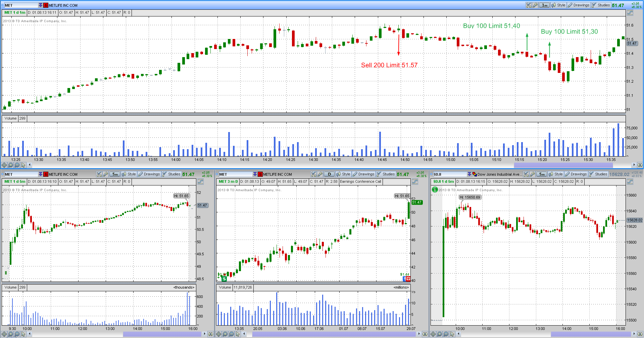This screenshot has height=338, width=644.
Task: Zoom out with minus icon under MET 5m chart
Action: pyautogui.click(x=17, y=334)
